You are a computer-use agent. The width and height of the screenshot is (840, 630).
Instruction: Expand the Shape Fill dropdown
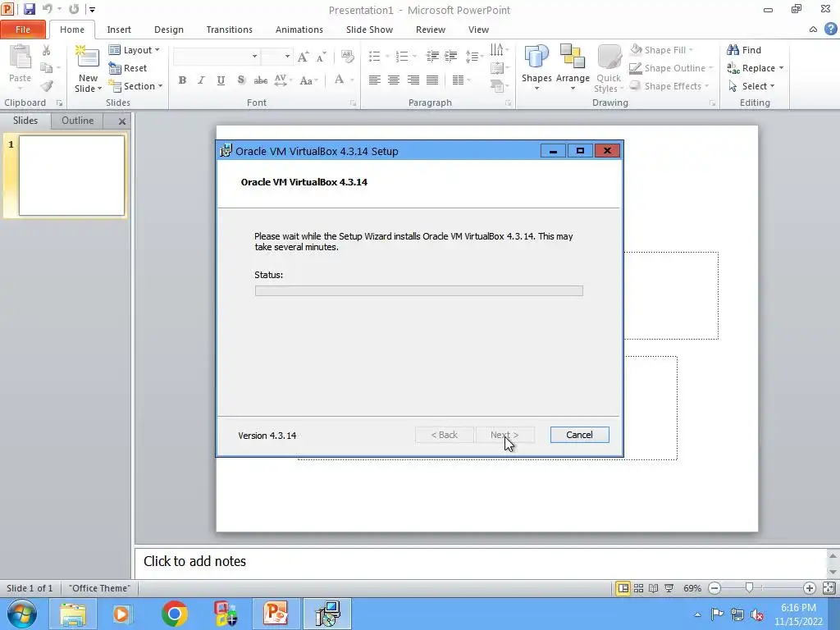pyautogui.click(x=691, y=50)
